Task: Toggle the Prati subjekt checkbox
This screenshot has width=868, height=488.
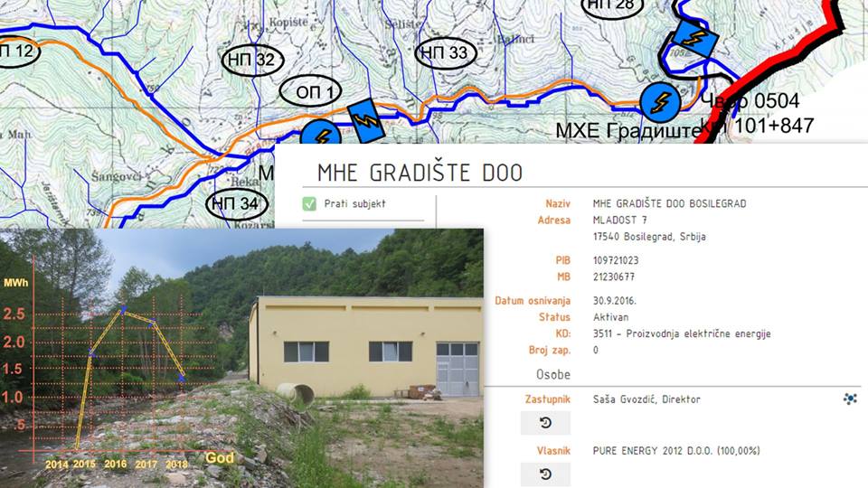Action: (309, 203)
